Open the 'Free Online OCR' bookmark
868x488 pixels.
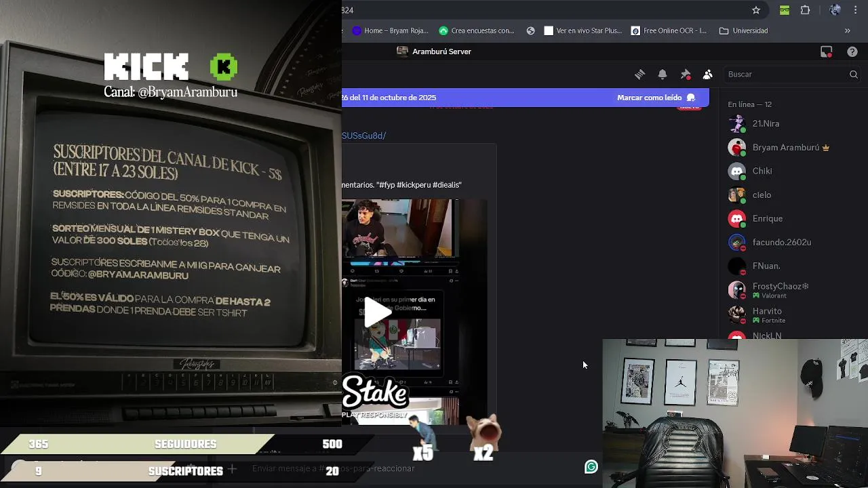click(x=669, y=30)
